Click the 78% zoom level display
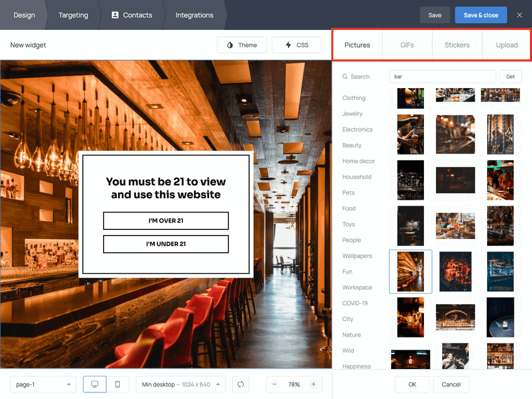 click(x=294, y=384)
